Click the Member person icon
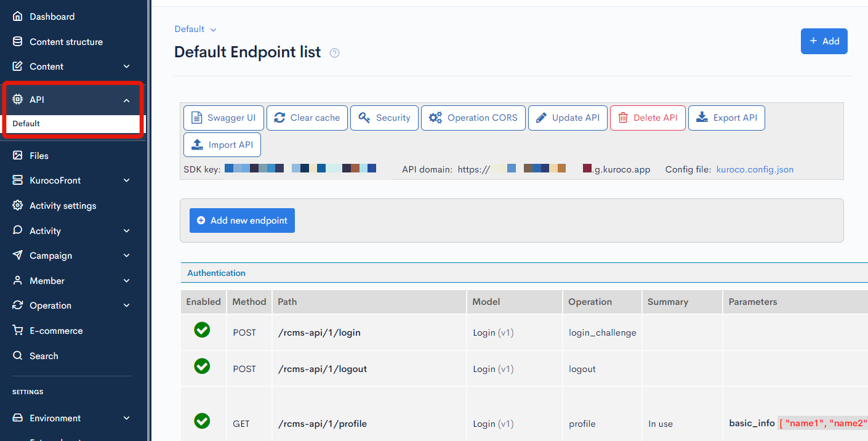Image resolution: width=868 pixels, height=441 pixels. (x=18, y=281)
